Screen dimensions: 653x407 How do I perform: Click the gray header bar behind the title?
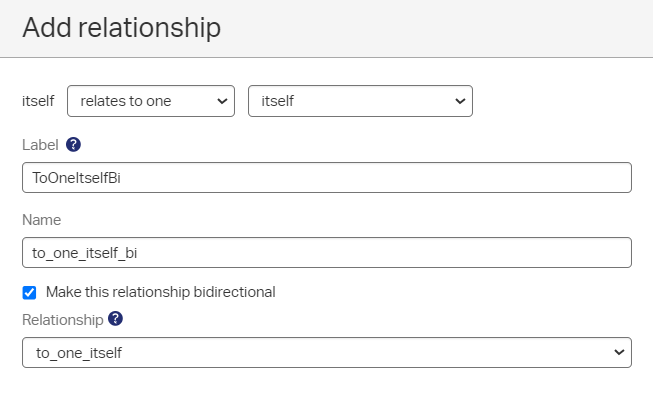[x=450, y=28]
